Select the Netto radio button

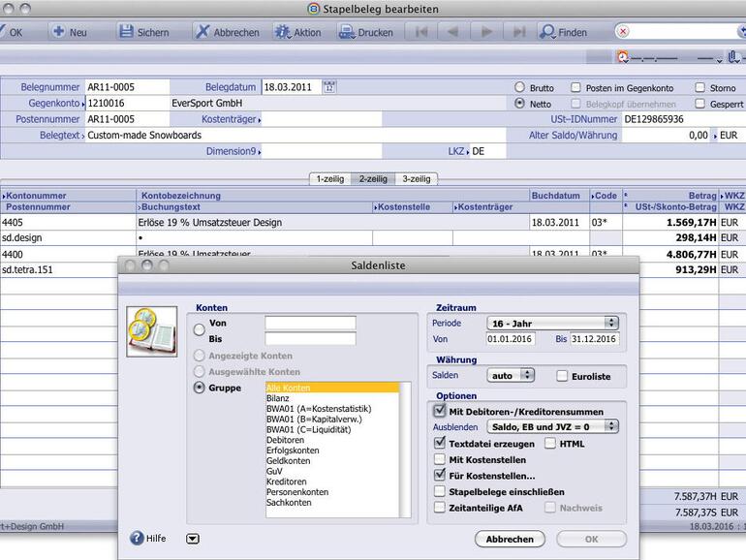(x=519, y=104)
